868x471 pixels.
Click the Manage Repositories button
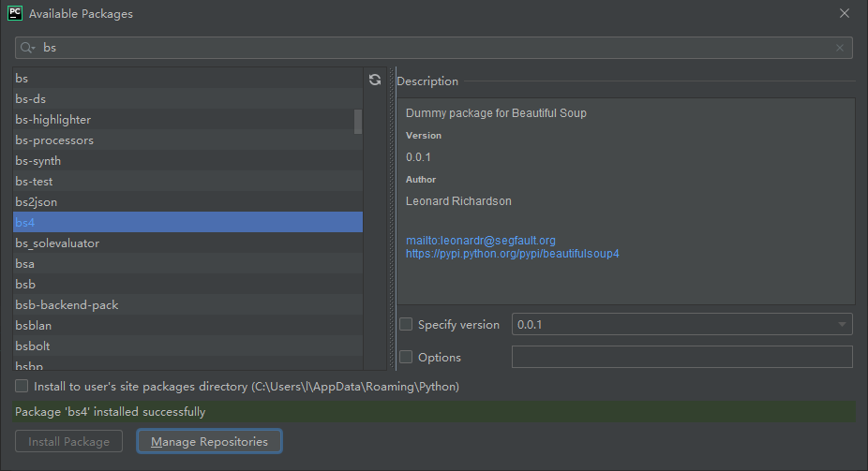tap(209, 441)
